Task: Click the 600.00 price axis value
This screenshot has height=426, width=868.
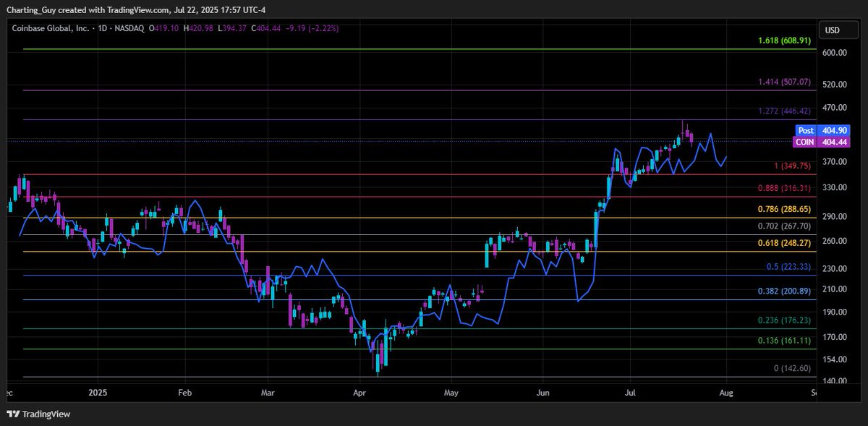Action: [x=834, y=53]
